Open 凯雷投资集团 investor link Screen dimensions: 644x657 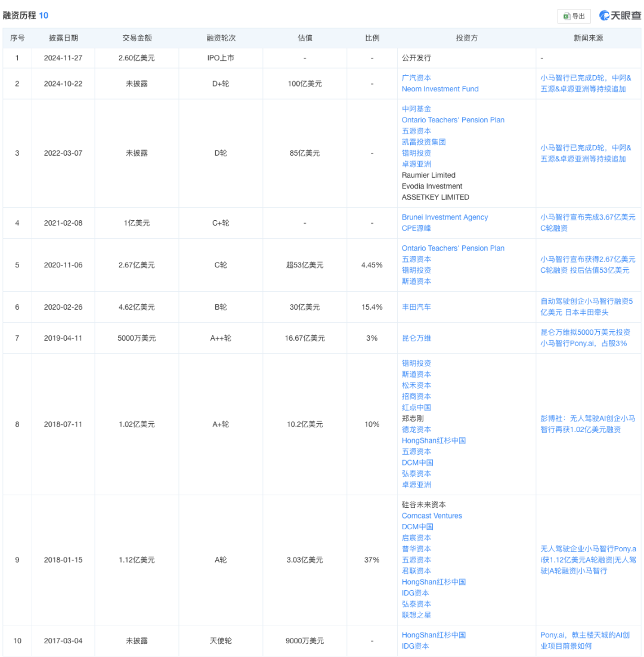(x=424, y=142)
